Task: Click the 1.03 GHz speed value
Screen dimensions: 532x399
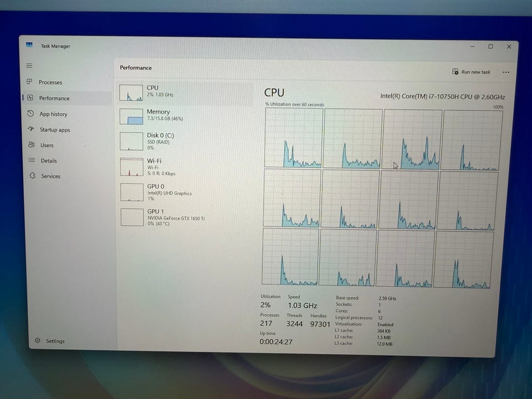Action: coord(303,305)
